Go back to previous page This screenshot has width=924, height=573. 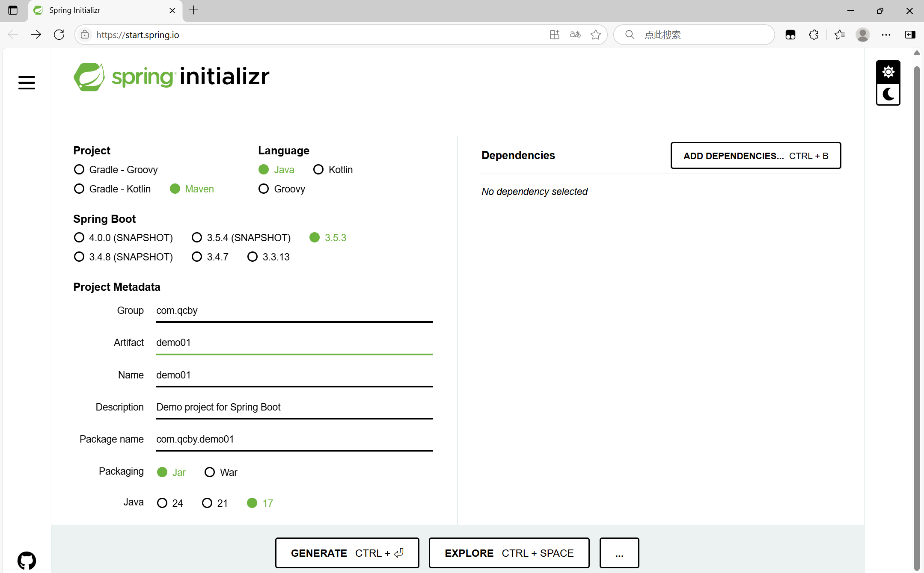click(x=13, y=35)
